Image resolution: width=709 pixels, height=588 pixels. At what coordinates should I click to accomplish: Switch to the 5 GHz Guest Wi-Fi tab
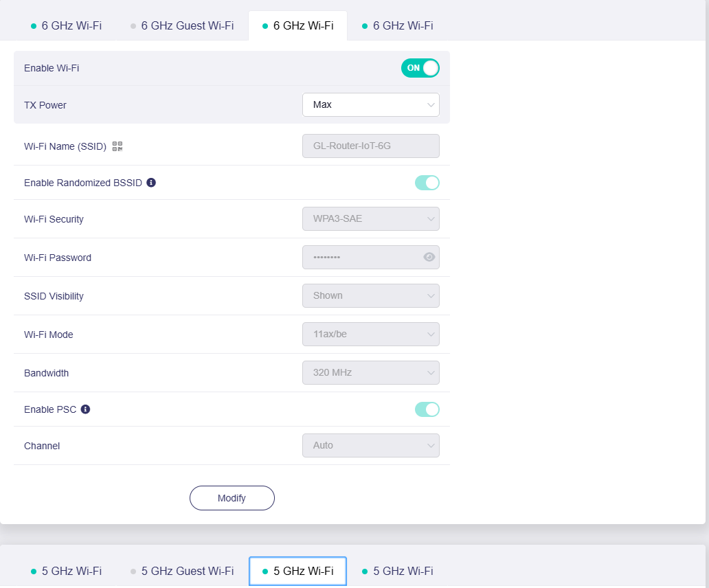(x=182, y=572)
